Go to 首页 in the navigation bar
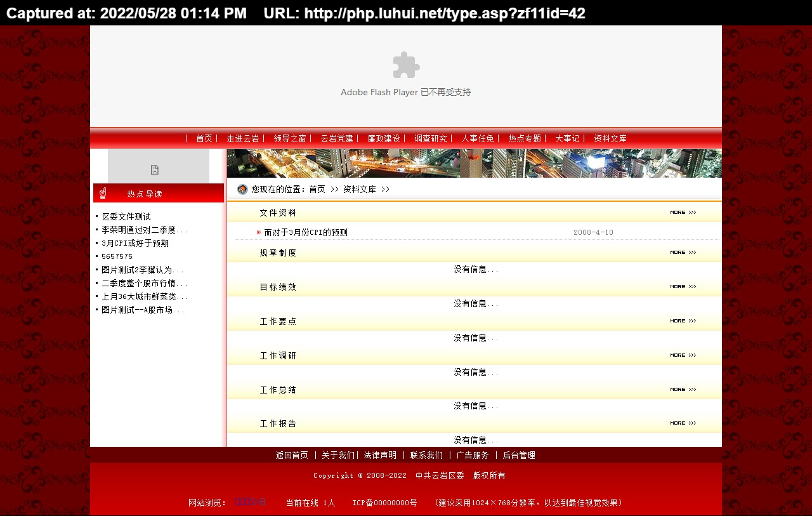Image resolution: width=812 pixels, height=516 pixels. tap(204, 138)
